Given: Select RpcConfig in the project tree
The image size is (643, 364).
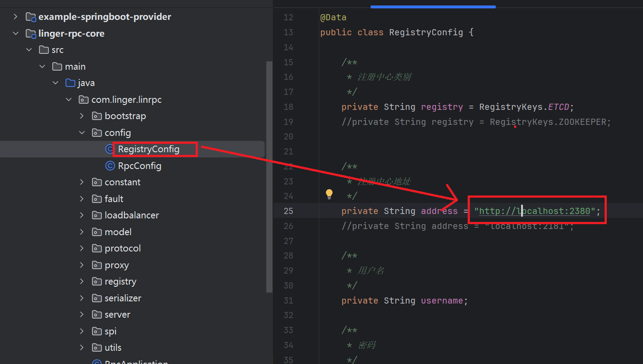Looking at the screenshot, I should (x=140, y=166).
